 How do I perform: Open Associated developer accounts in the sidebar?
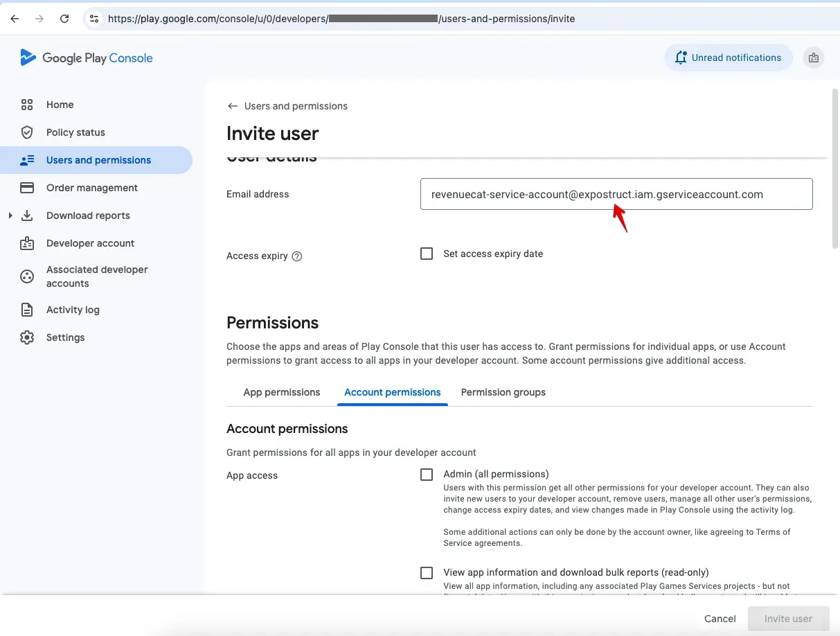point(96,276)
